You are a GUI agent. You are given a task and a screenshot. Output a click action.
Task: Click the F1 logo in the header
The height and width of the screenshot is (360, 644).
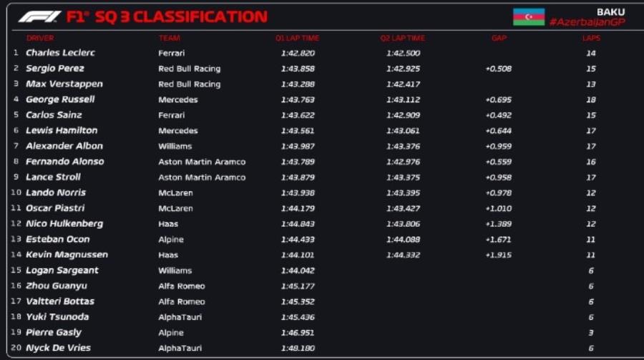39,16
